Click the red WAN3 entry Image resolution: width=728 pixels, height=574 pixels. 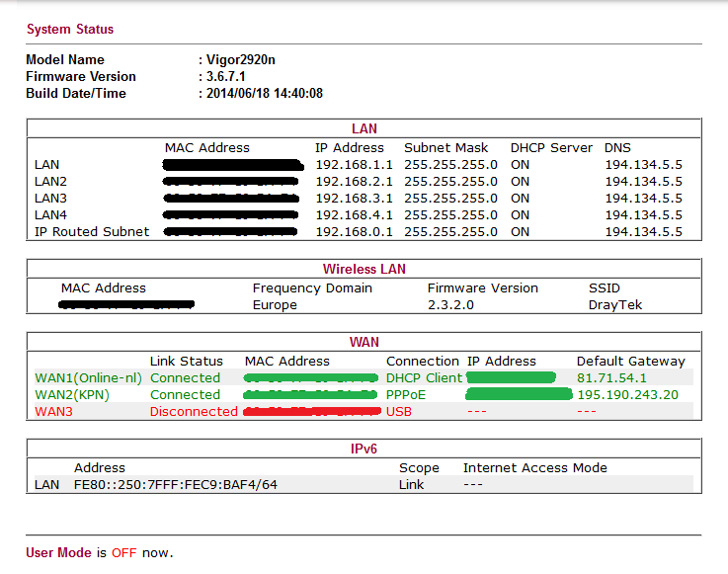[x=54, y=411]
